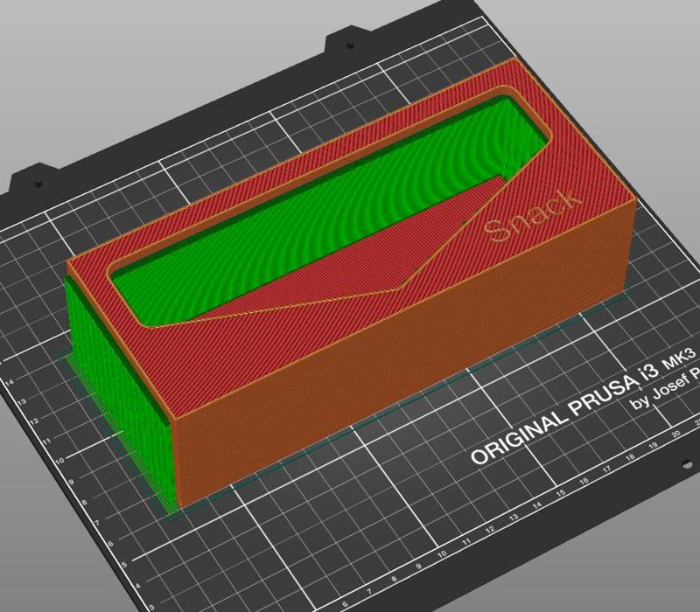Click the embossed "Snack" text on the model
Image resolution: width=700 pixels, height=612 pixels.
pos(533,216)
